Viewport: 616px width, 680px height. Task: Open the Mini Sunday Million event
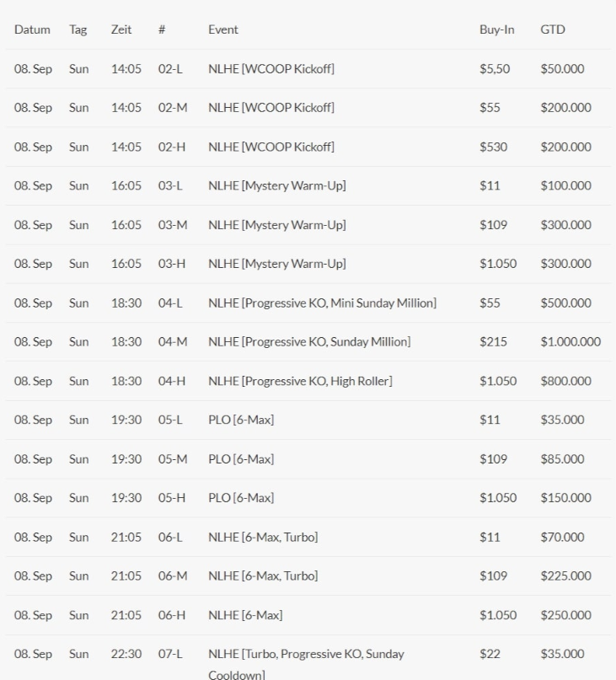point(322,303)
